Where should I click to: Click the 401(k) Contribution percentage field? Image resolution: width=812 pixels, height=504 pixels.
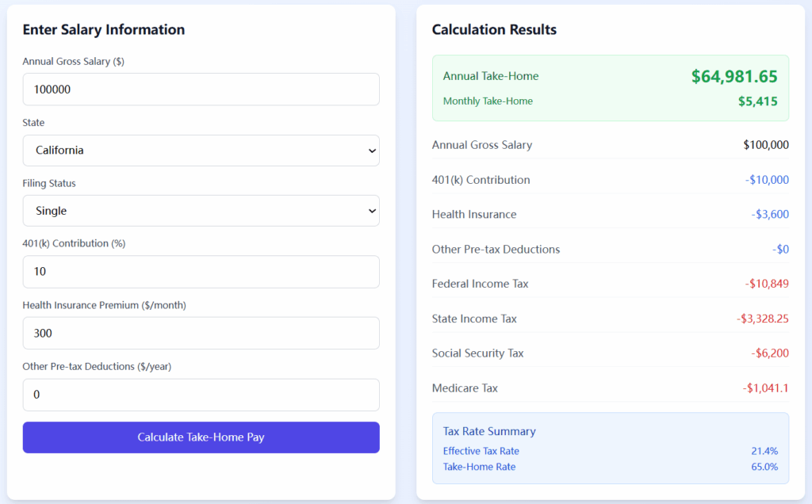(201, 272)
